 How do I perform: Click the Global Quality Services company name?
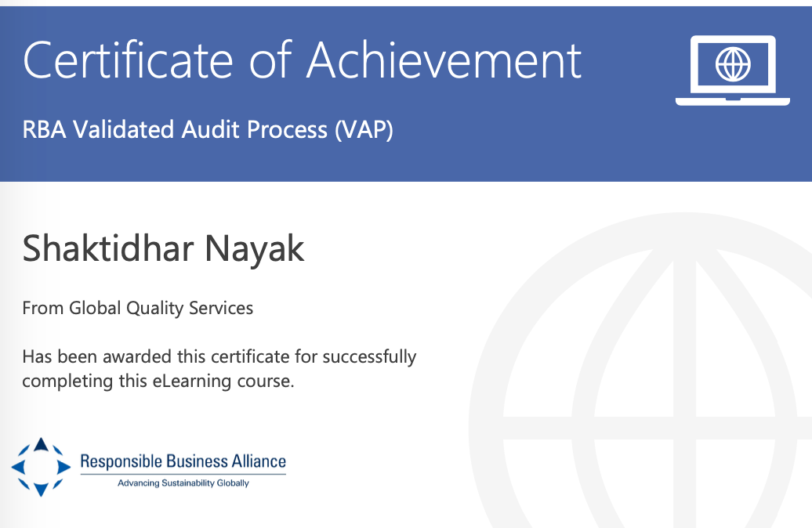[x=161, y=308]
